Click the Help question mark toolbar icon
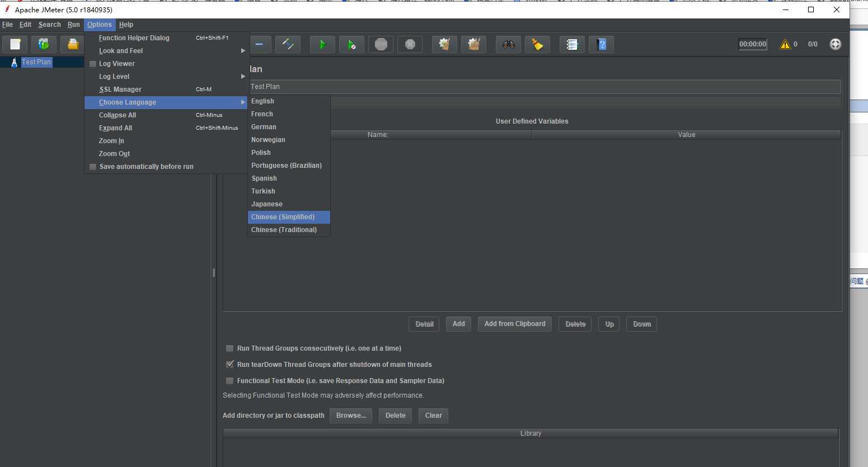 (x=601, y=44)
